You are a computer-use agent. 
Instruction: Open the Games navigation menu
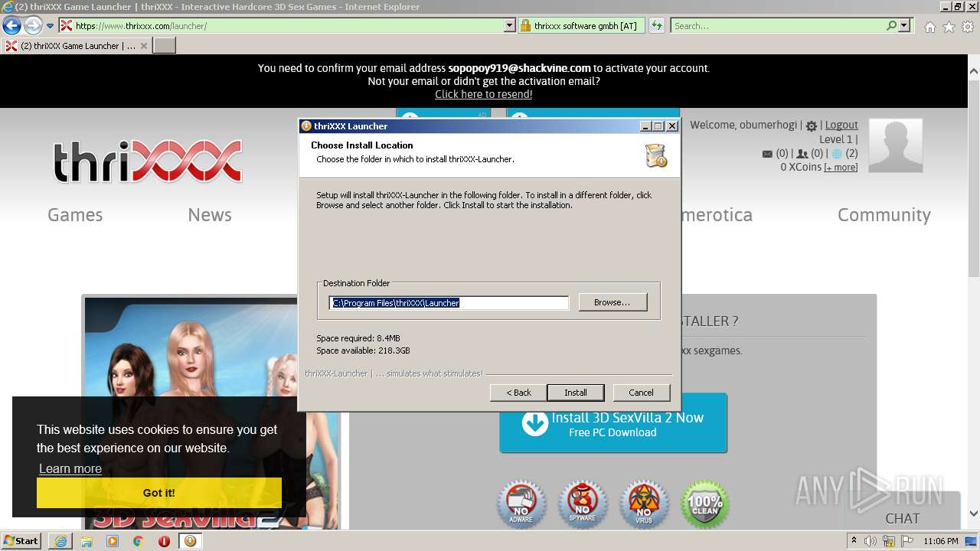75,215
